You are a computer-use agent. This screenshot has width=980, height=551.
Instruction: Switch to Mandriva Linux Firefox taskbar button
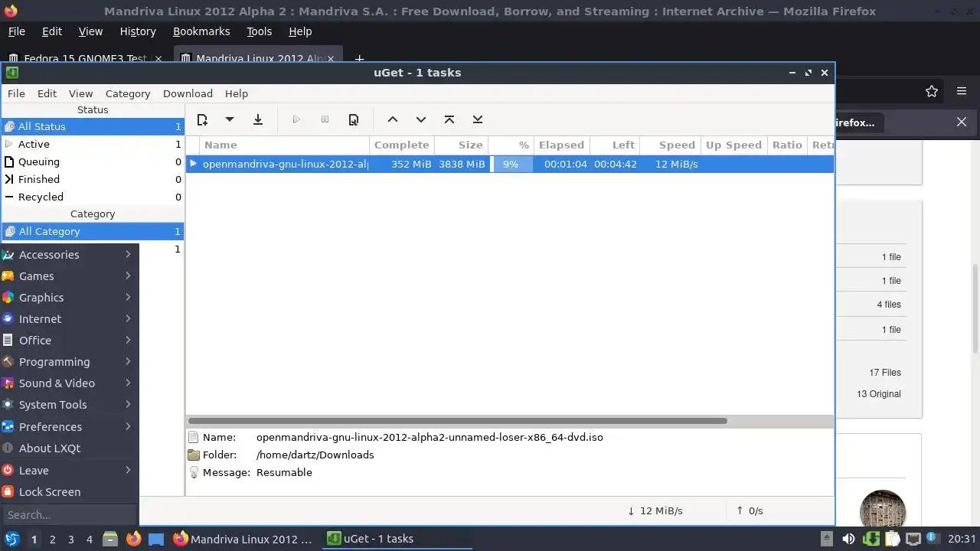[x=243, y=539]
